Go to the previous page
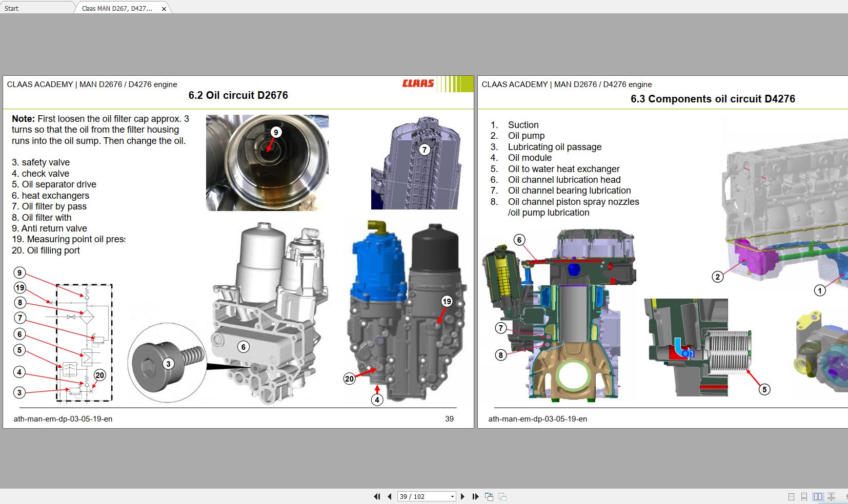This screenshot has width=848, height=504. 389,496
